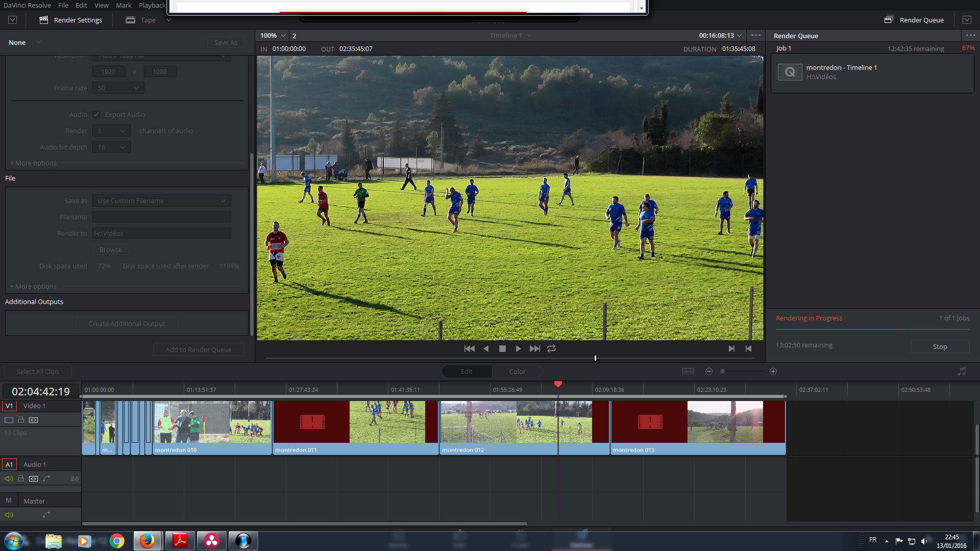Viewport: 980px width, 551px height.
Task: Open the Edit menu
Action: tap(81, 5)
